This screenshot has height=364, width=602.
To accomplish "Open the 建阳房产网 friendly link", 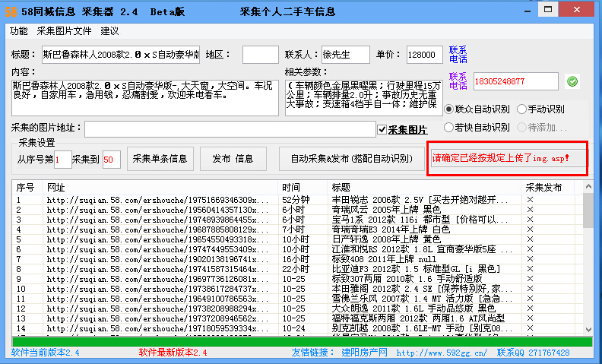I will 364,353.
